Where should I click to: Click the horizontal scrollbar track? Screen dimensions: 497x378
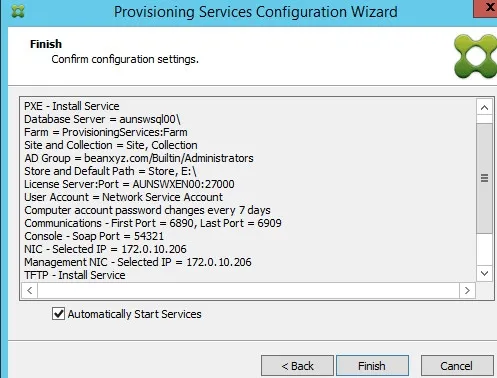248,290
